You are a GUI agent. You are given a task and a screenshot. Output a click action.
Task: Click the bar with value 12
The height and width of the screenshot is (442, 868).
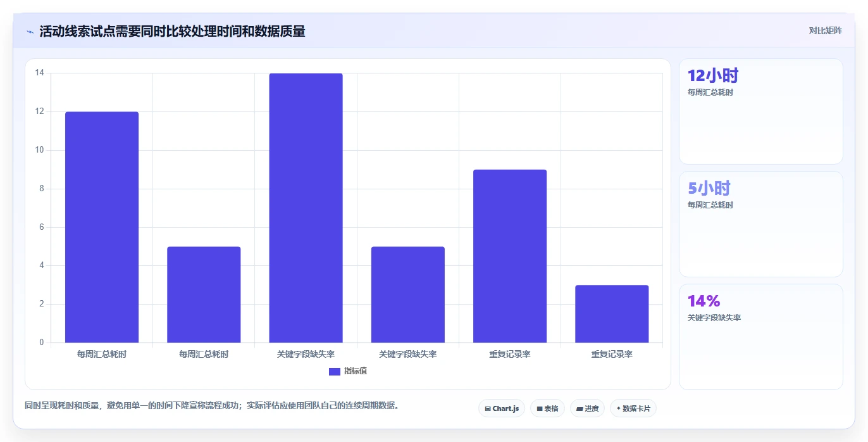(102, 227)
